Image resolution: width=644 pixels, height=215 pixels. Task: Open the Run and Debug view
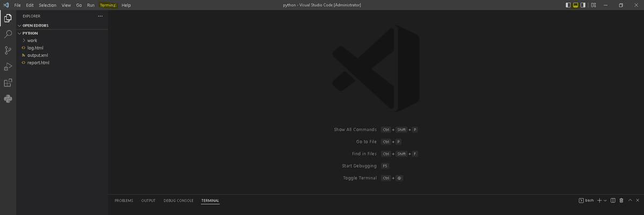[x=8, y=67]
